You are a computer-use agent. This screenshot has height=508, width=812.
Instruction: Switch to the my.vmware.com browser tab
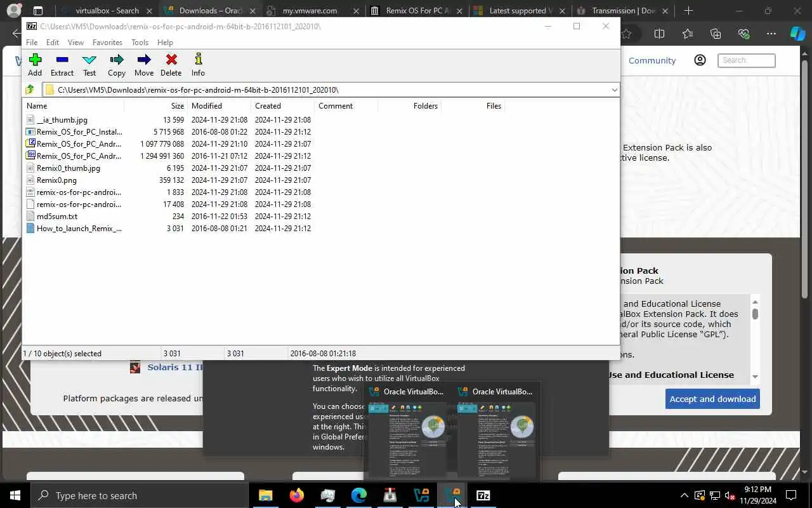point(314,11)
